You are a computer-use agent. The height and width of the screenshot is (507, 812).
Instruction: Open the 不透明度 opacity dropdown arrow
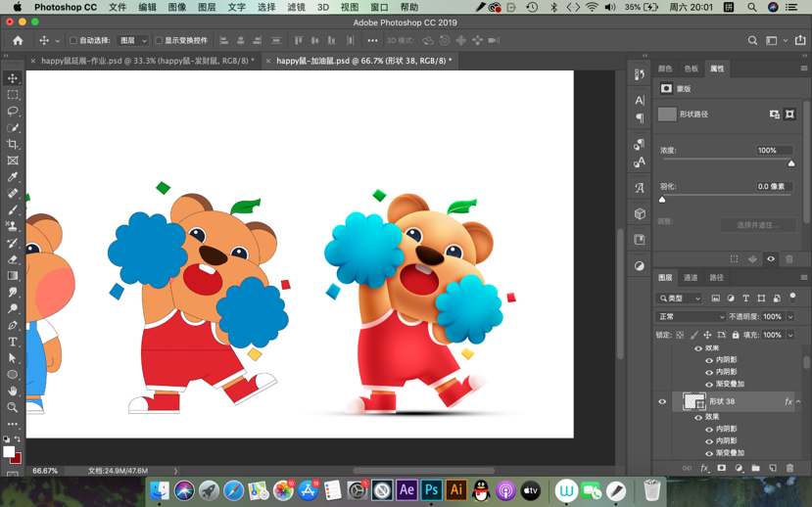click(x=790, y=316)
